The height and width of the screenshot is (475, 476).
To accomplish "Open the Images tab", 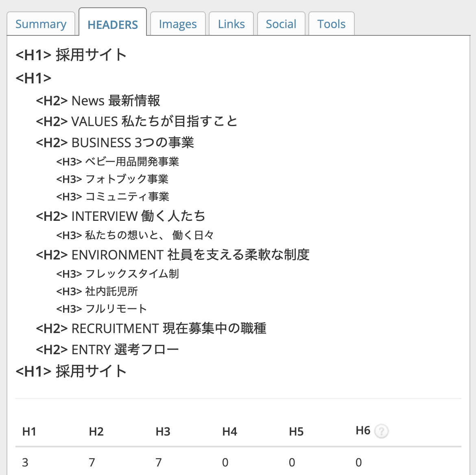I will 178,24.
